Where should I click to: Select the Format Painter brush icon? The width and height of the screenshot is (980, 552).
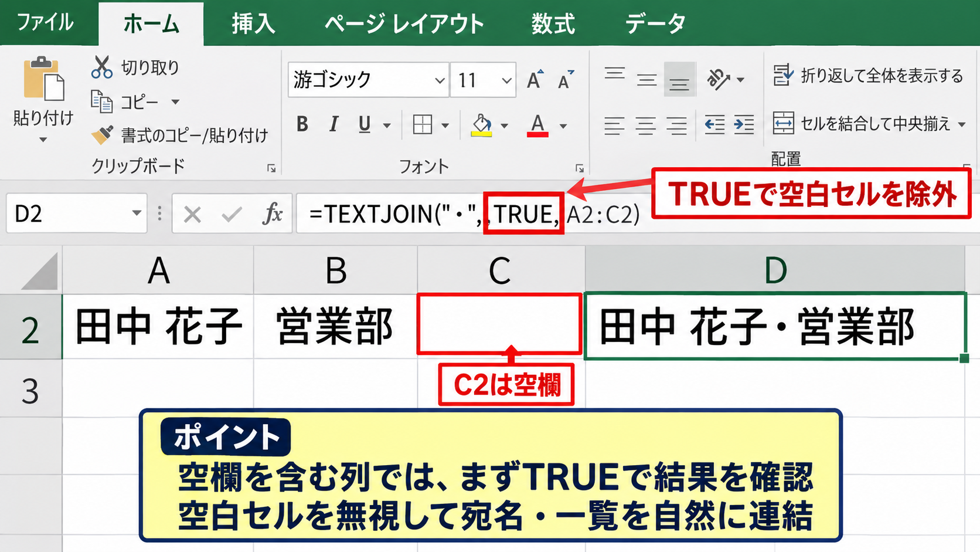tap(102, 135)
